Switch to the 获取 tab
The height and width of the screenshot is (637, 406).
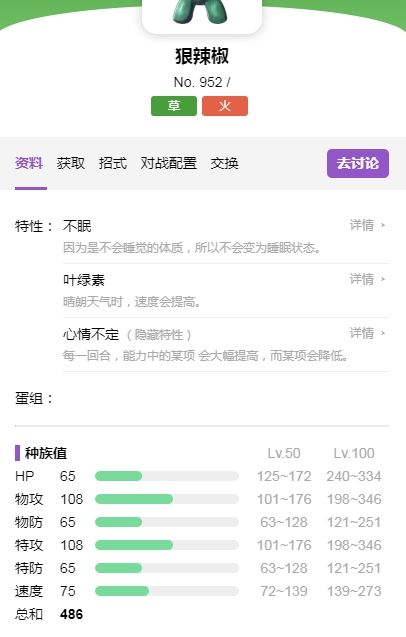71,163
